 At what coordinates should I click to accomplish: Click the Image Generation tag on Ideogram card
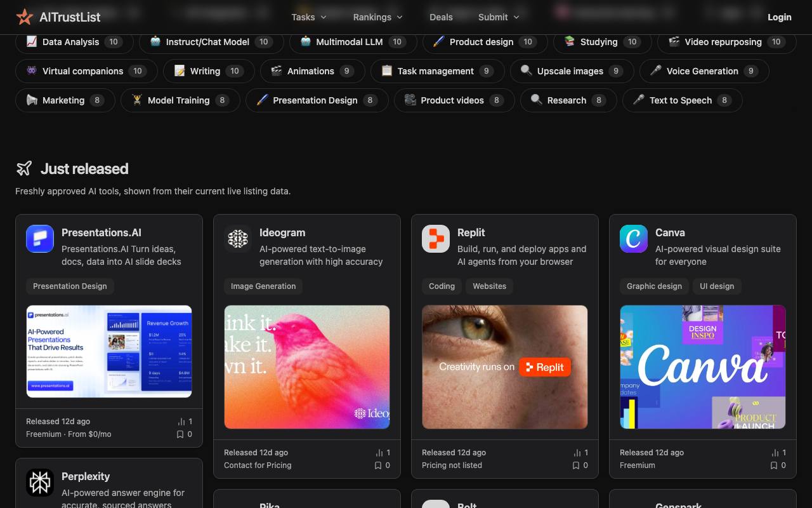[x=263, y=286]
